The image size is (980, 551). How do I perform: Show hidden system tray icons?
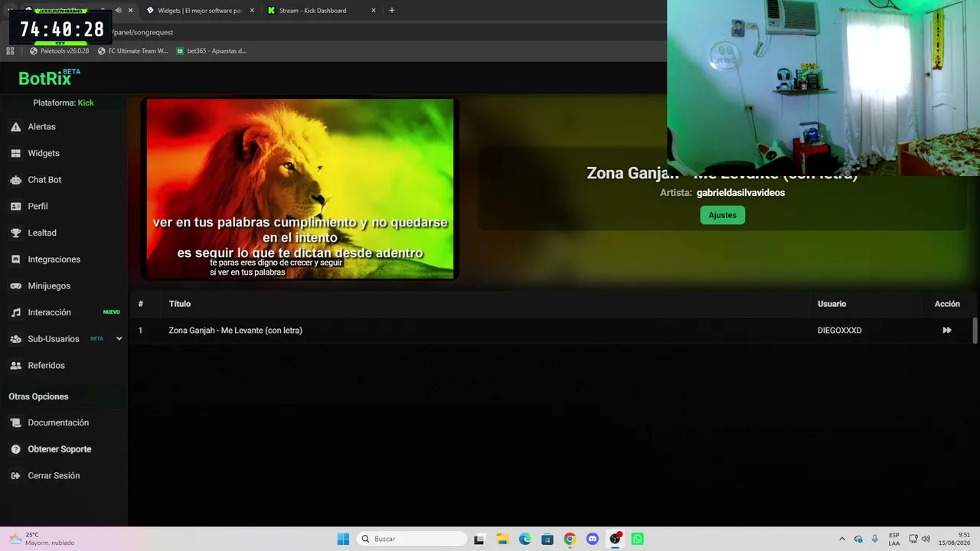(x=842, y=539)
